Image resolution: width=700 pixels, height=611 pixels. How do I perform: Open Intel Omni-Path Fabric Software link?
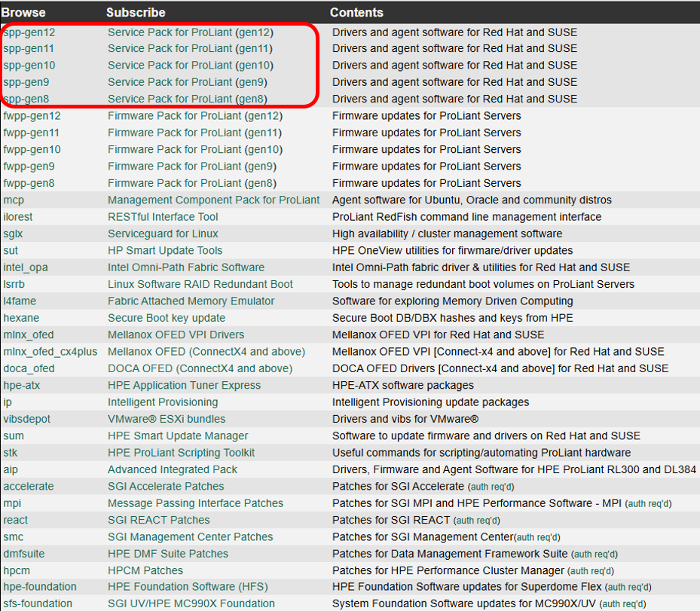pos(186,267)
